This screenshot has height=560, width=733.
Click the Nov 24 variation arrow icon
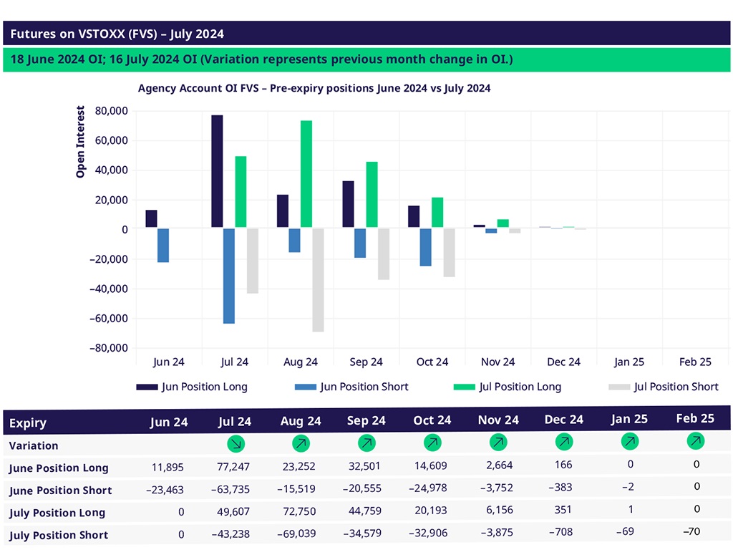[x=498, y=442]
